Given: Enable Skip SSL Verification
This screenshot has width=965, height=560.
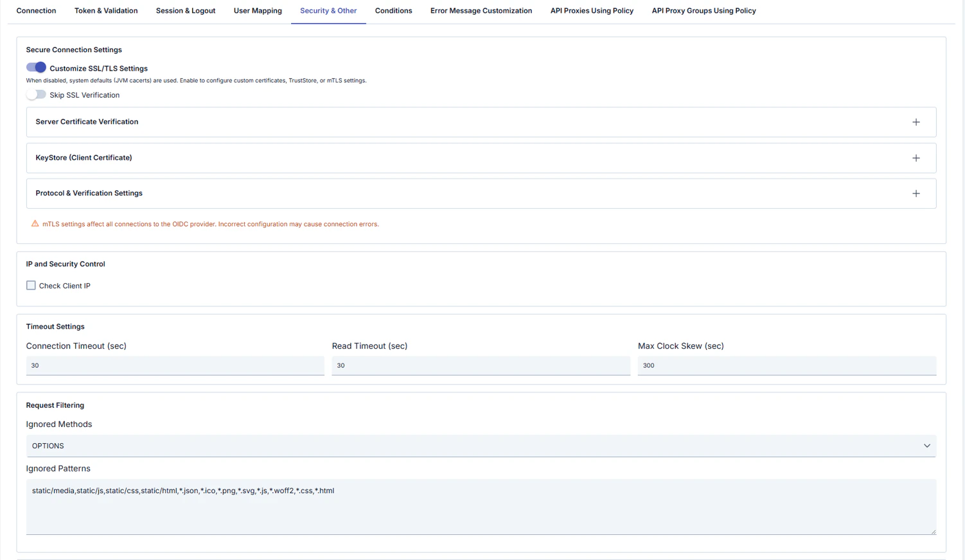Looking at the screenshot, I should tap(37, 94).
